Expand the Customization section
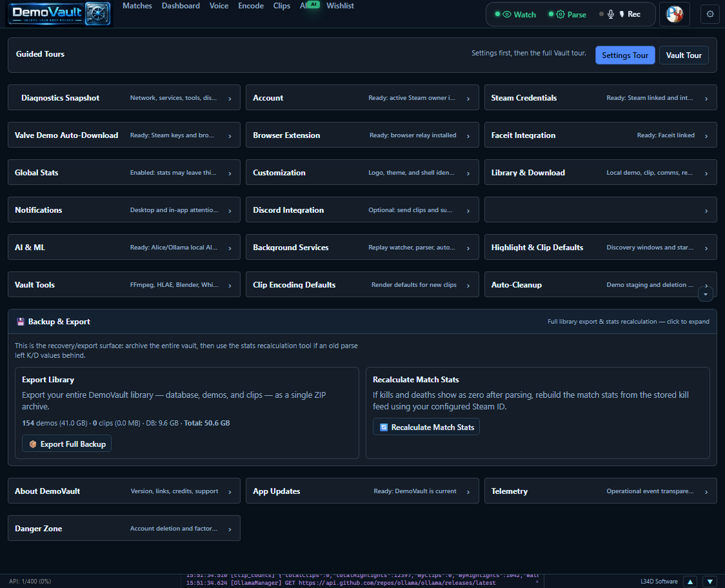 click(x=362, y=172)
